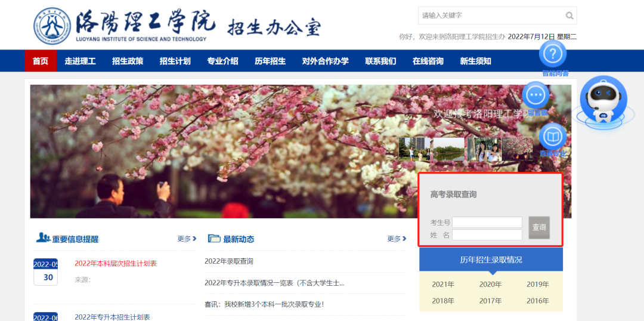644x321 pixels.
Task: Click the 历年招生录取情况 header
Action: pos(491,260)
